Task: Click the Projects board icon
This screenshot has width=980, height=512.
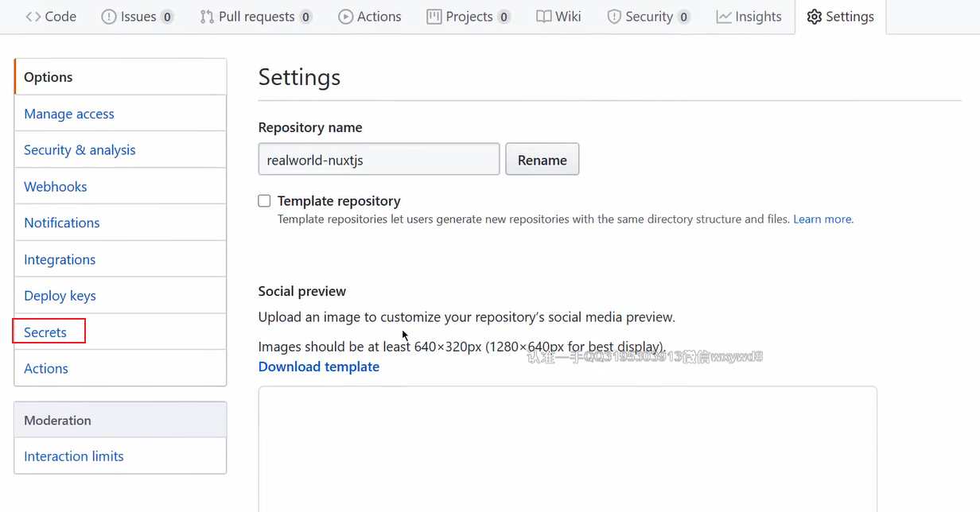Action: pyautogui.click(x=434, y=17)
